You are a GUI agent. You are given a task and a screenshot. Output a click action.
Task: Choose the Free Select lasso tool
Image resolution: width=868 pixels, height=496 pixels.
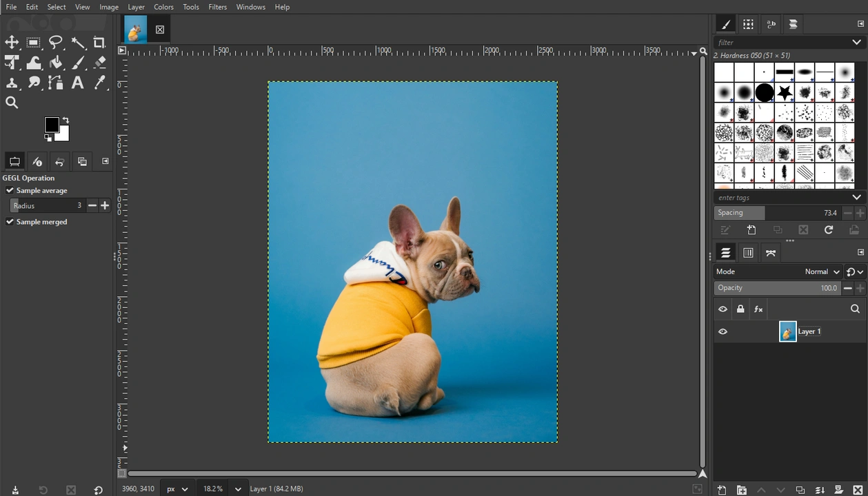coord(56,43)
